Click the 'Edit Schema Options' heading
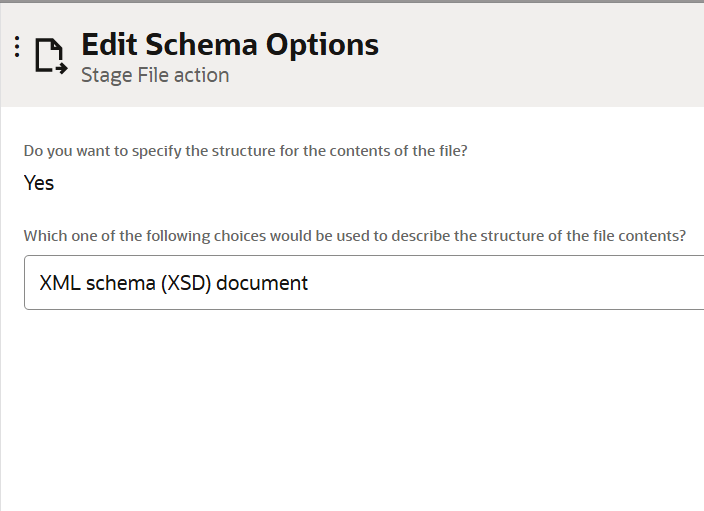Viewport: 704px width, 511px height. click(229, 45)
